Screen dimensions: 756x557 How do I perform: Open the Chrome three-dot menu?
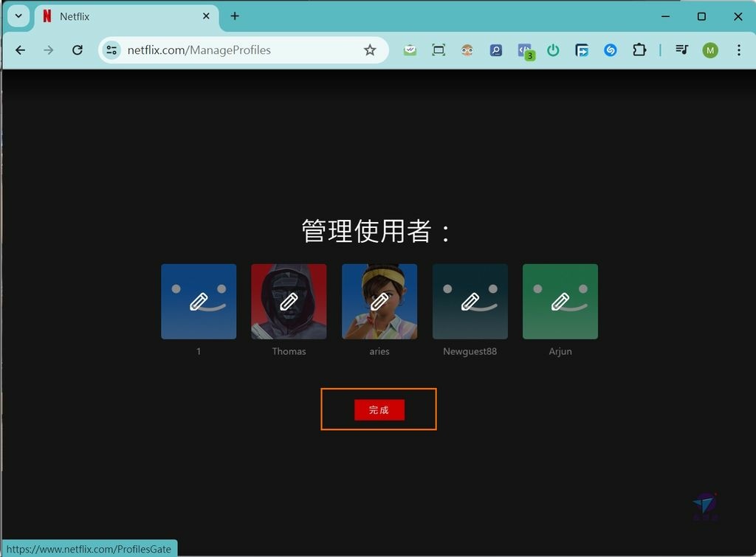[x=738, y=50]
